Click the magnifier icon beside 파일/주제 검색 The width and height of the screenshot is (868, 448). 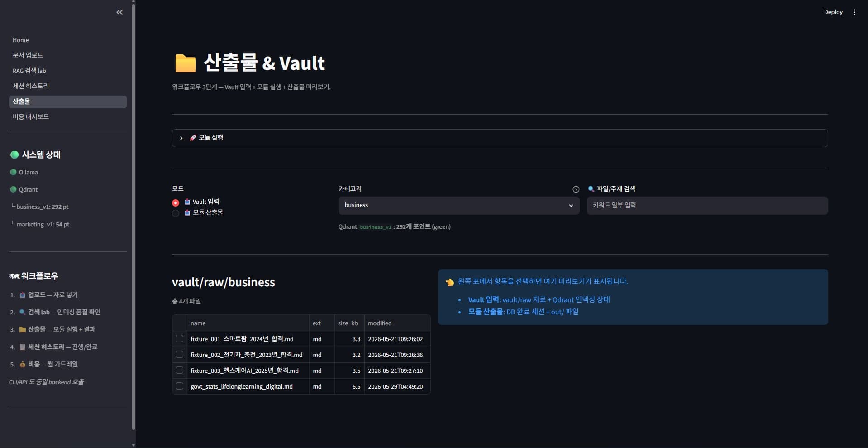(591, 189)
